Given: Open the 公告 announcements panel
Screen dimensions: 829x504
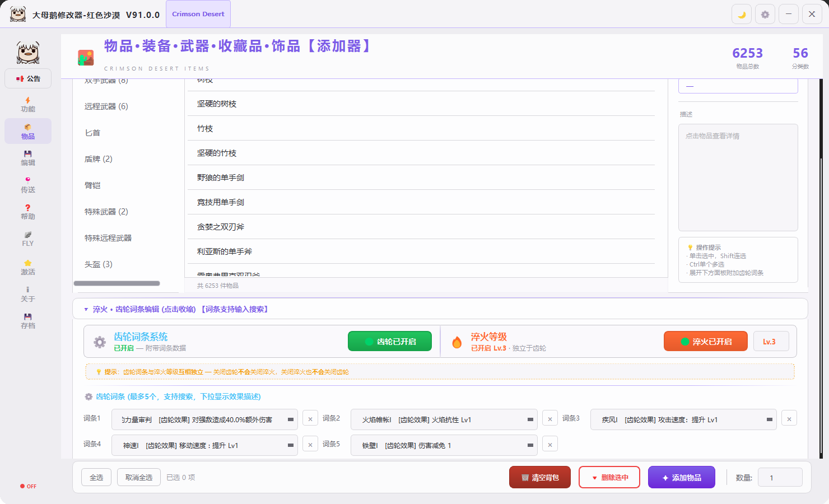Looking at the screenshot, I should click(x=28, y=78).
